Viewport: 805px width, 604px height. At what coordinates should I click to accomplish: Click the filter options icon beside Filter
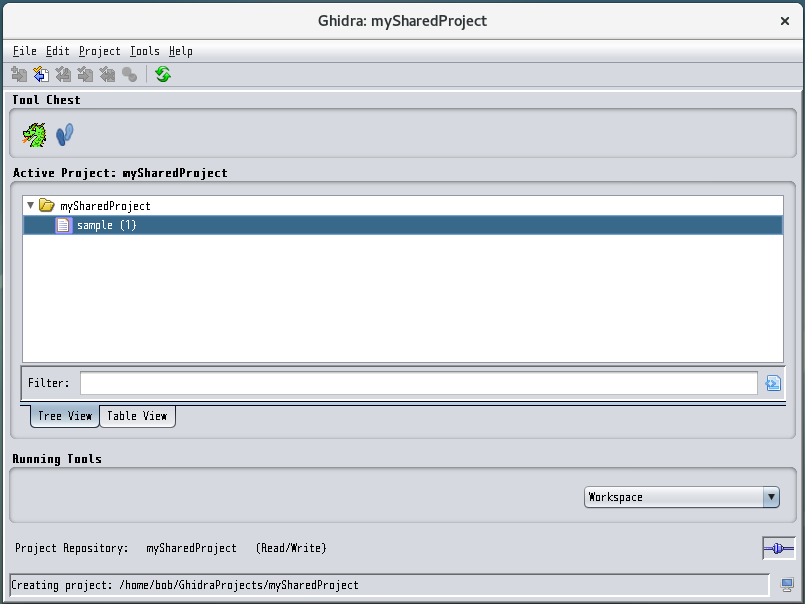coord(773,383)
